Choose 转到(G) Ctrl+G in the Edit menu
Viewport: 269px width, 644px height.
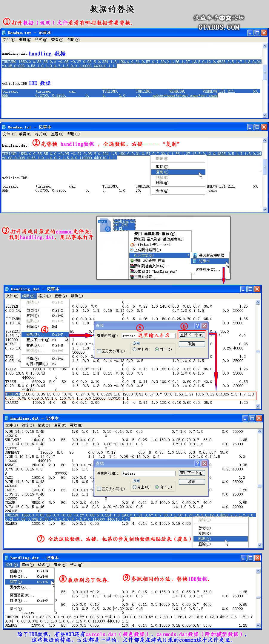45,351
